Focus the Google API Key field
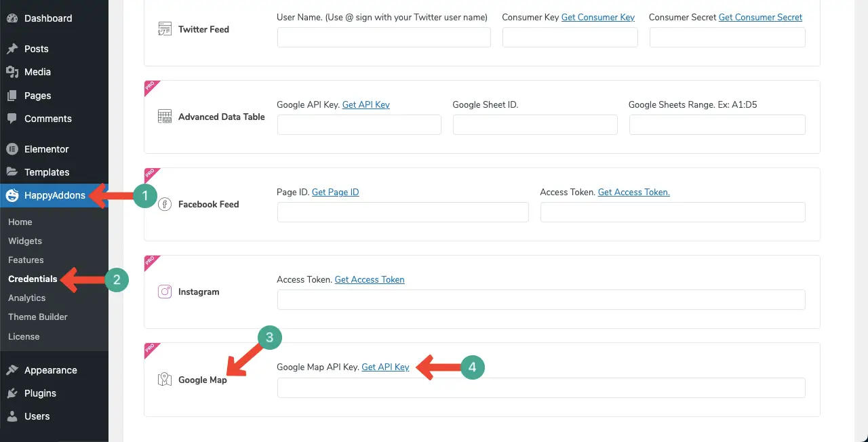This screenshot has height=442, width=868. [x=359, y=125]
